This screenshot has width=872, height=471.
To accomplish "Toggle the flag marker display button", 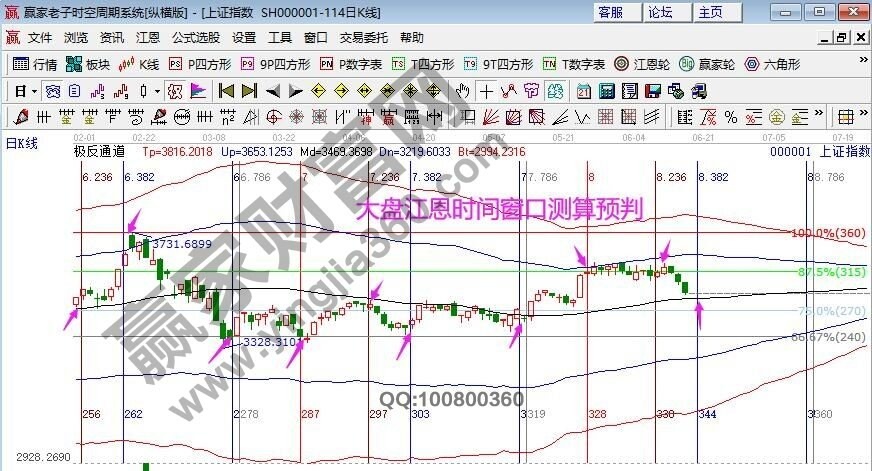I will (x=197, y=91).
